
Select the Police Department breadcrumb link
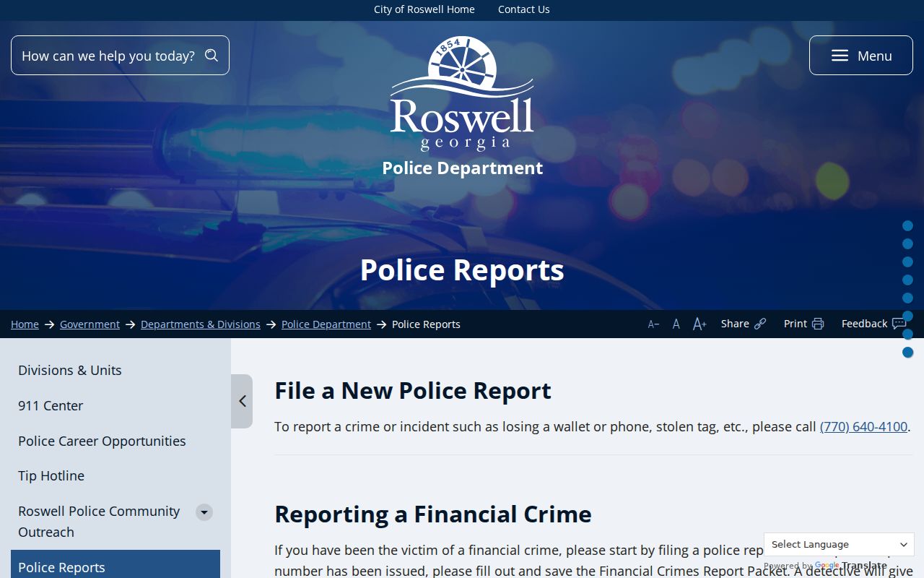pyautogui.click(x=326, y=324)
